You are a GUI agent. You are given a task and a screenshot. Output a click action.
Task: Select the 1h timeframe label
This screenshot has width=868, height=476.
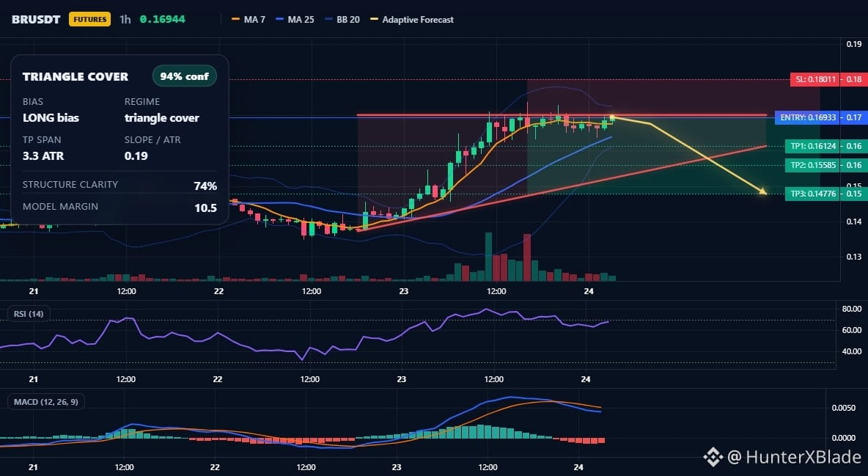[125, 19]
